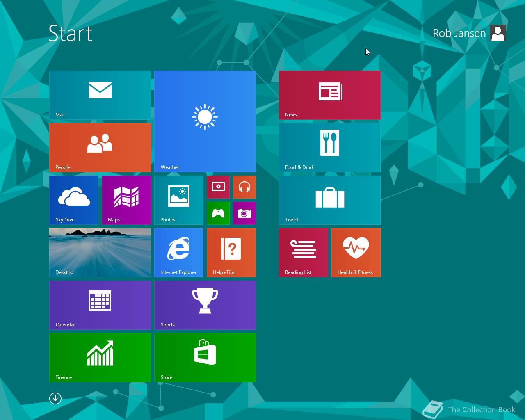
Task: Open the People tile
Action: pos(100,148)
